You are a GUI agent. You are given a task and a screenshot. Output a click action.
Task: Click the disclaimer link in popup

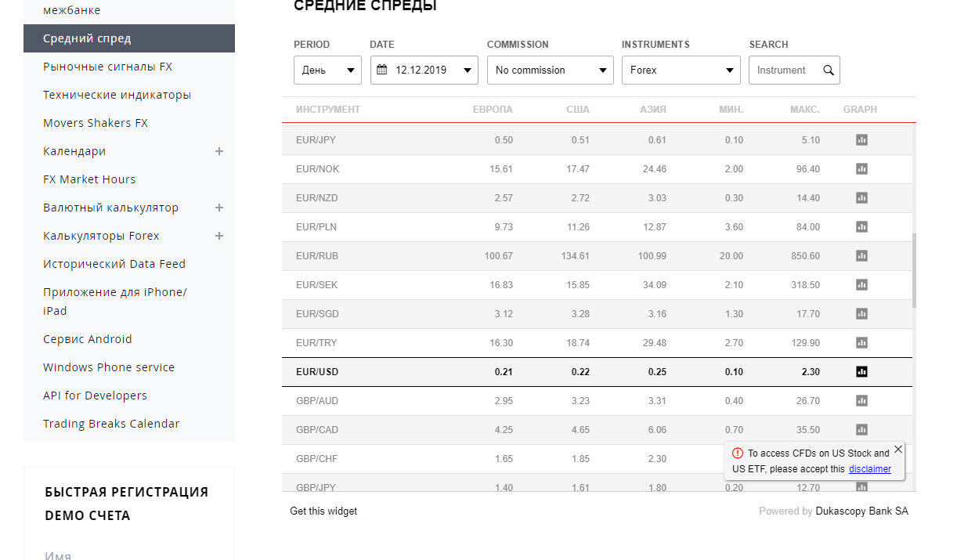[x=870, y=469]
